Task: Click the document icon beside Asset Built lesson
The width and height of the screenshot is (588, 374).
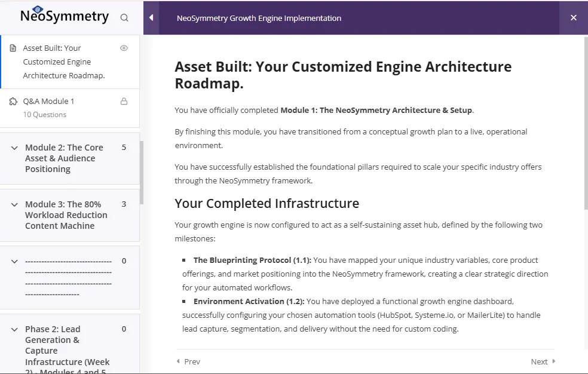Action: 13,48
